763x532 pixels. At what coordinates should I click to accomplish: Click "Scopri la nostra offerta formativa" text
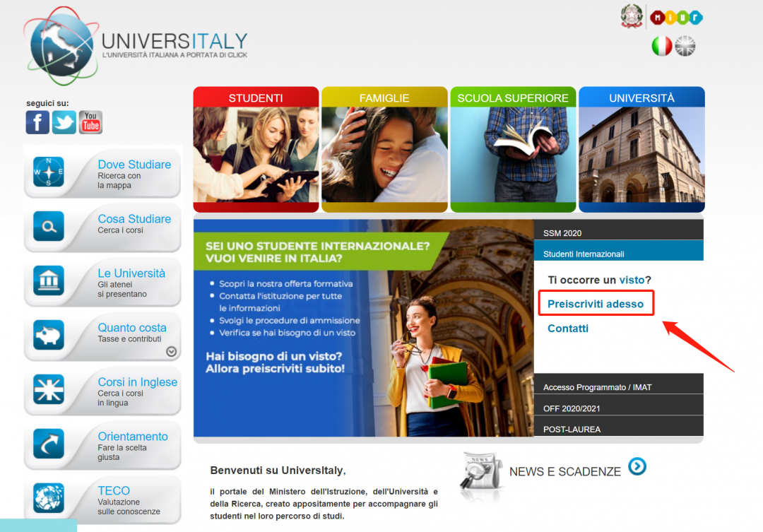(286, 284)
